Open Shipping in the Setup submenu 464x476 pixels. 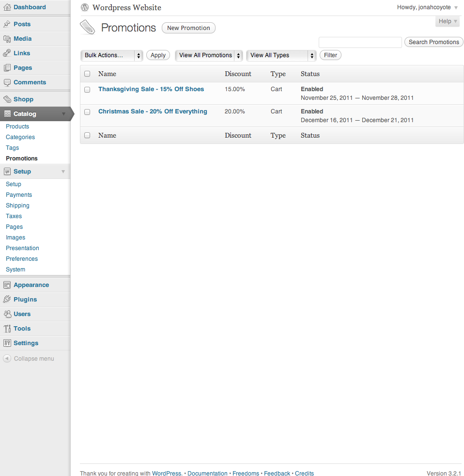pos(17,205)
